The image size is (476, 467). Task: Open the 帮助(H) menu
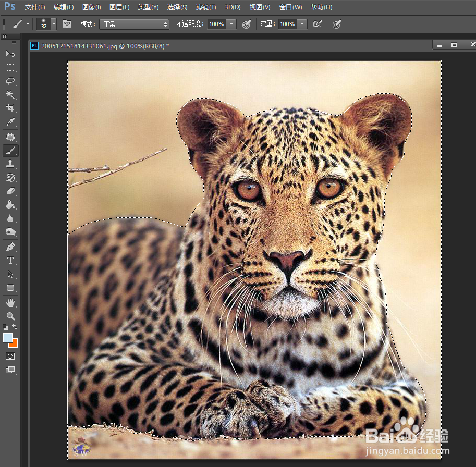click(322, 7)
